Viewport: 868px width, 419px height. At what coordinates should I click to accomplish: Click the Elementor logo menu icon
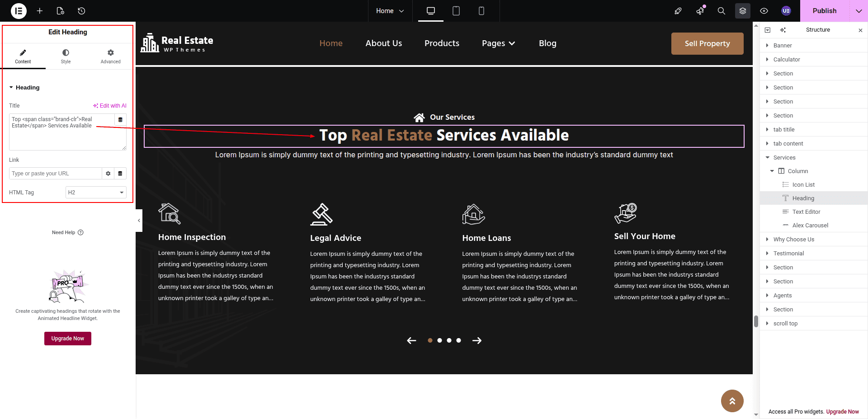19,11
